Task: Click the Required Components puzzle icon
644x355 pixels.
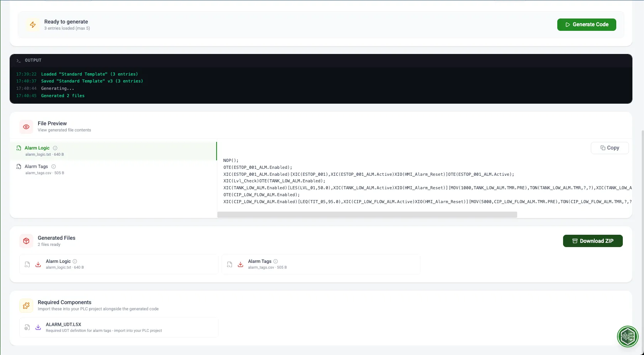Action: [x=26, y=306]
